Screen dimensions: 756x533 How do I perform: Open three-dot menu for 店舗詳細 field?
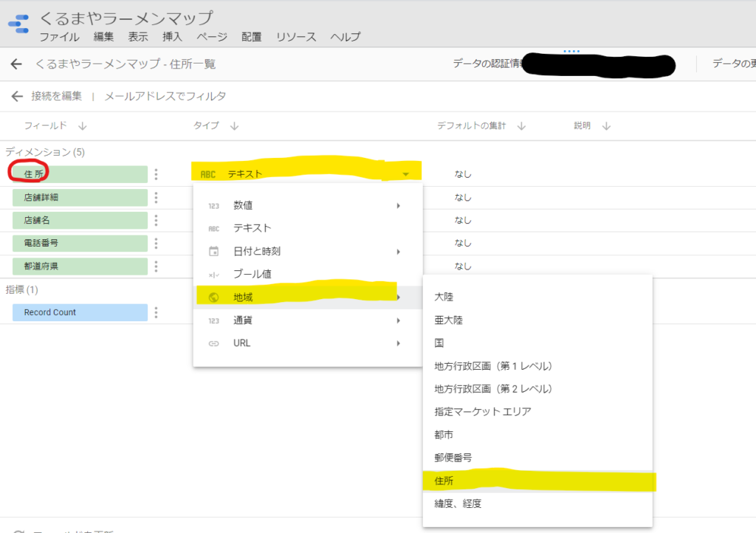pos(156,198)
